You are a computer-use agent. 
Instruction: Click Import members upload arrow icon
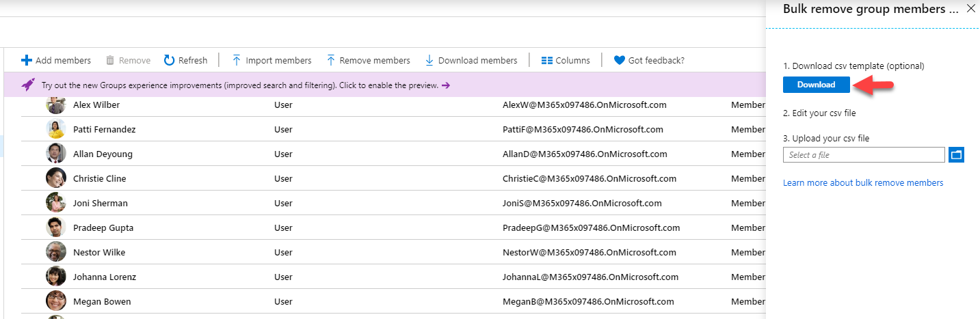[237, 60]
